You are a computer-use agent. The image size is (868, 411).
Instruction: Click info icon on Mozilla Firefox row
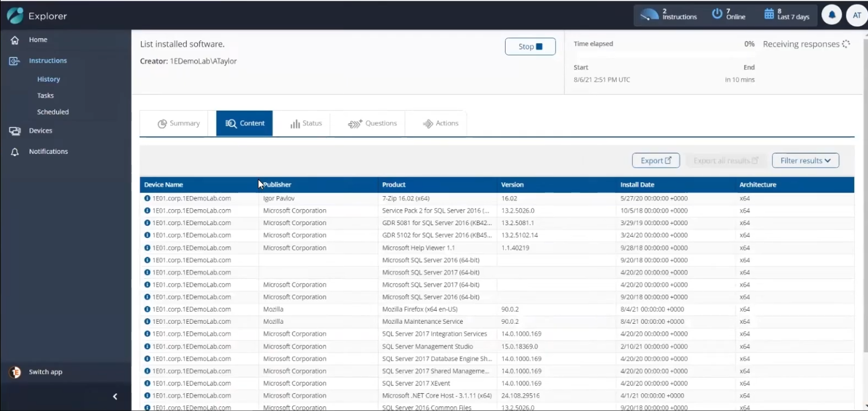click(148, 310)
